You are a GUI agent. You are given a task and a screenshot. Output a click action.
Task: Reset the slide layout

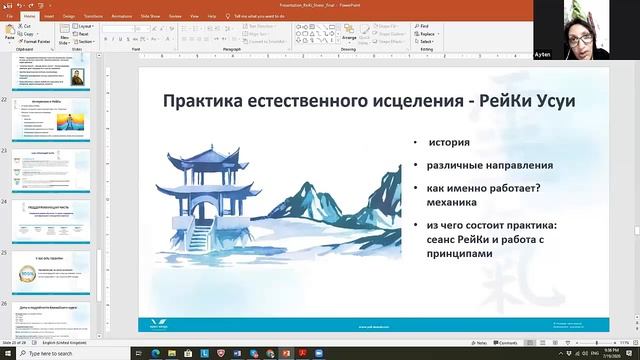coord(81,34)
